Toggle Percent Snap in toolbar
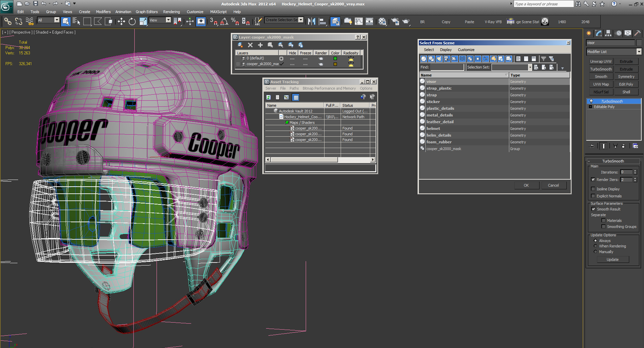Screen dimensions: 644x348 (x=235, y=21)
